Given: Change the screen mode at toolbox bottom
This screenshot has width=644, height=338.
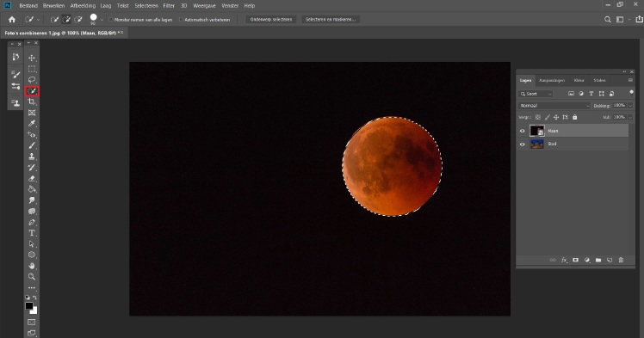Looking at the screenshot, I should coord(32,333).
